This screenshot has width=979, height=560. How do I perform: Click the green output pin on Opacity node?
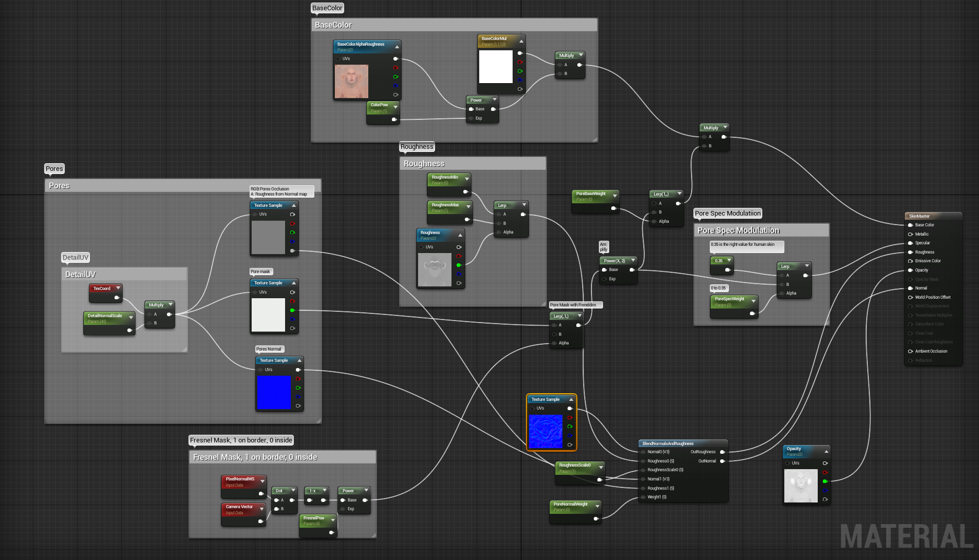825,481
